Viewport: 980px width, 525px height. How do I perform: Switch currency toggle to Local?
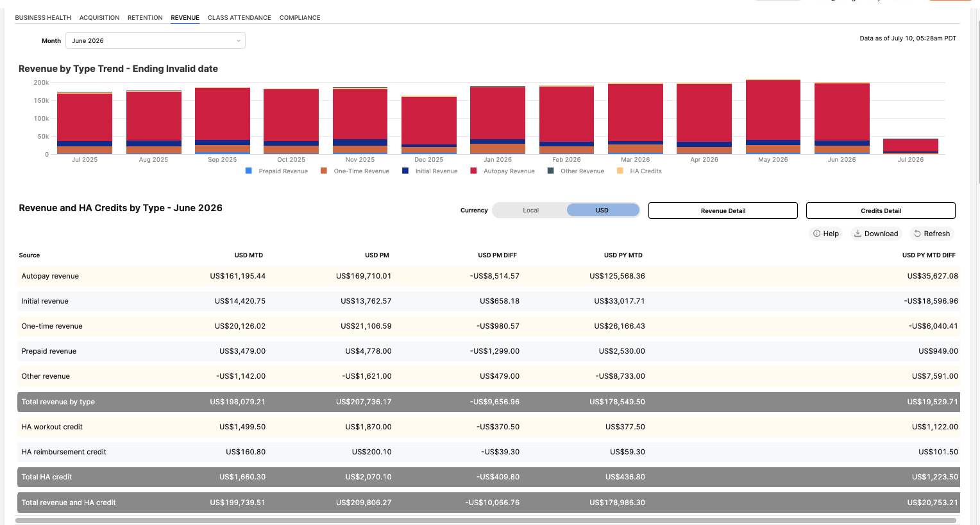pos(530,211)
